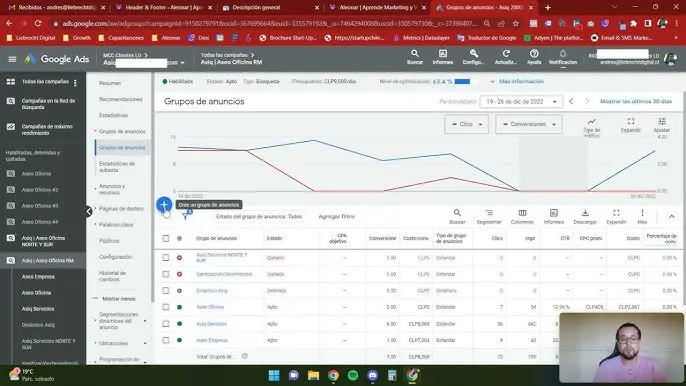Open File Explorer from the taskbar
Screen dimensions: 686x386
[313, 375]
